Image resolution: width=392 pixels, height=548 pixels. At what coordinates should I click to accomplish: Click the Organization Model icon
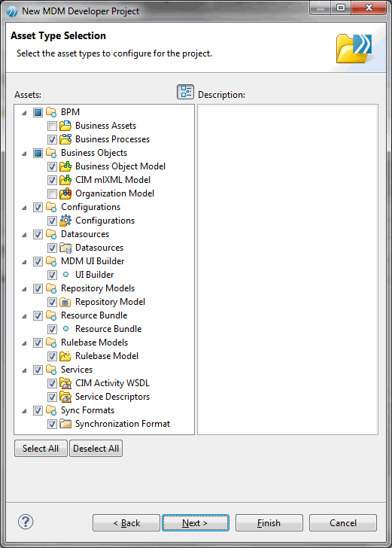65,193
